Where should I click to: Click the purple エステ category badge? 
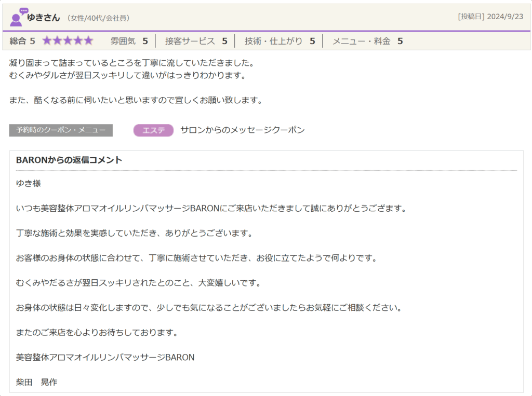tap(153, 130)
